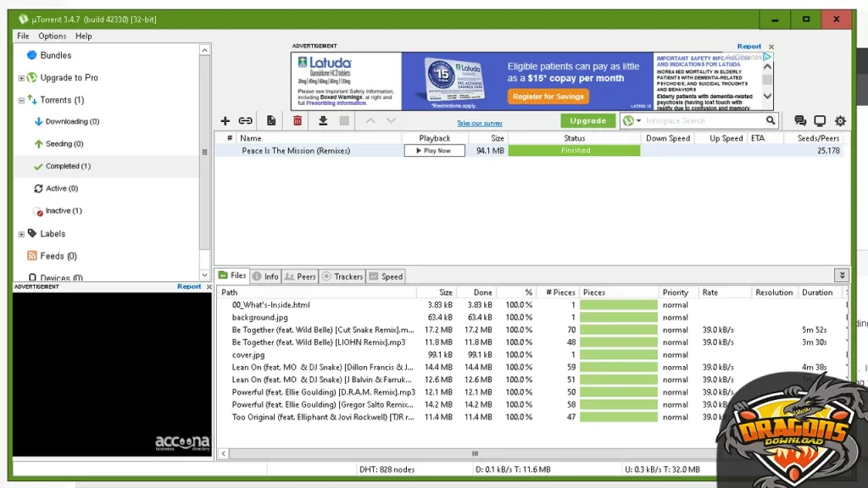Collapse the Torrents tree node
The width and height of the screenshot is (868, 488).
(x=21, y=100)
